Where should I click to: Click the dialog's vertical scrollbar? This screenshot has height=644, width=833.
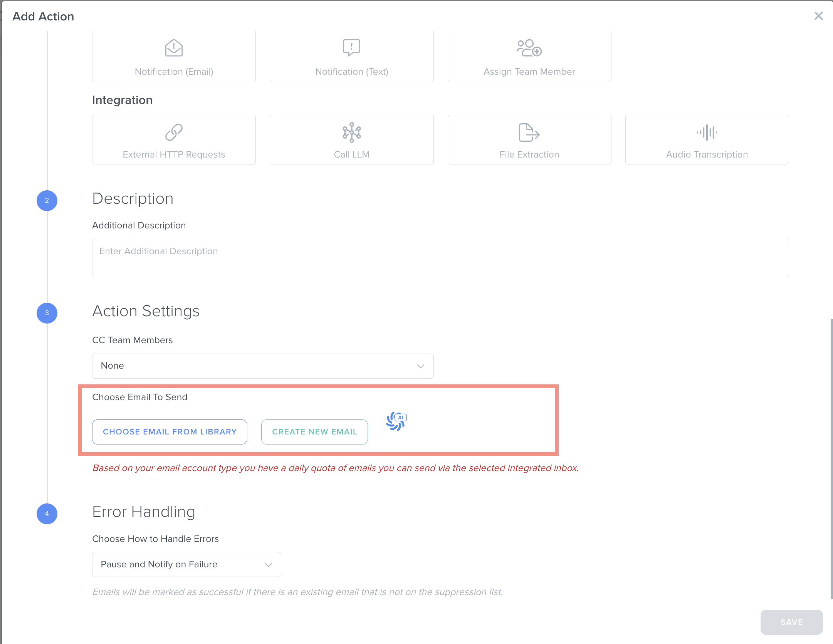[x=831, y=458]
